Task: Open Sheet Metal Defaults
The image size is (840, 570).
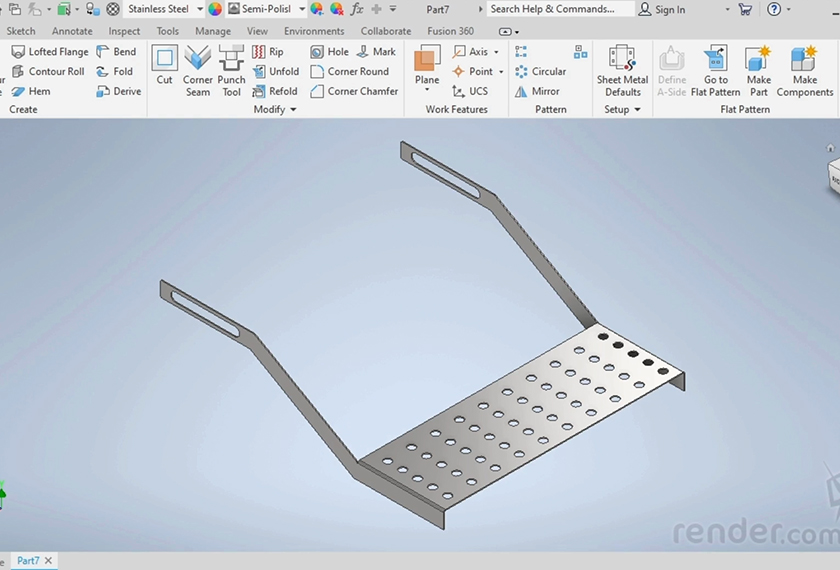Action: (x=622, y=70)
